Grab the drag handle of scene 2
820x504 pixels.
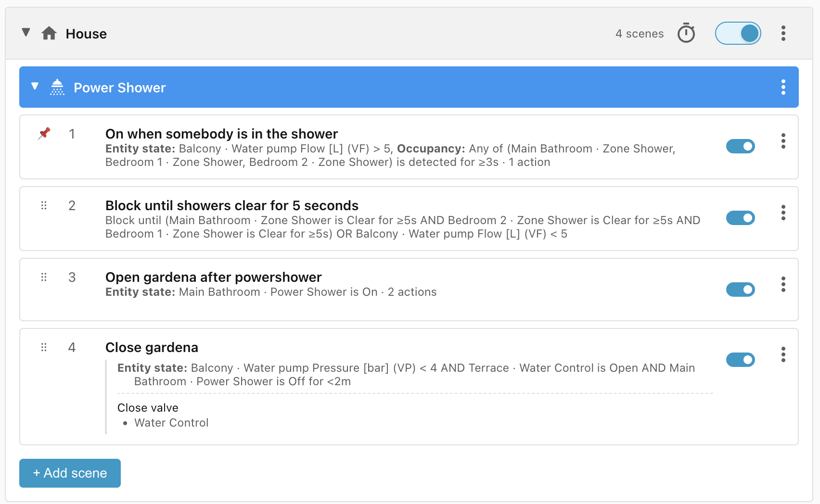pos(44,205)
